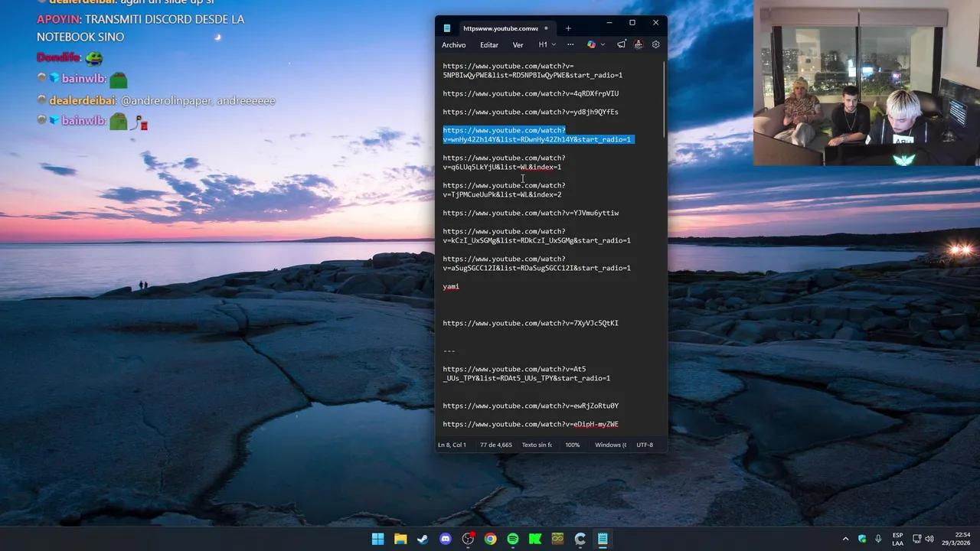Click the URL ending ewRjZoRtu0Y

point(531,406)
